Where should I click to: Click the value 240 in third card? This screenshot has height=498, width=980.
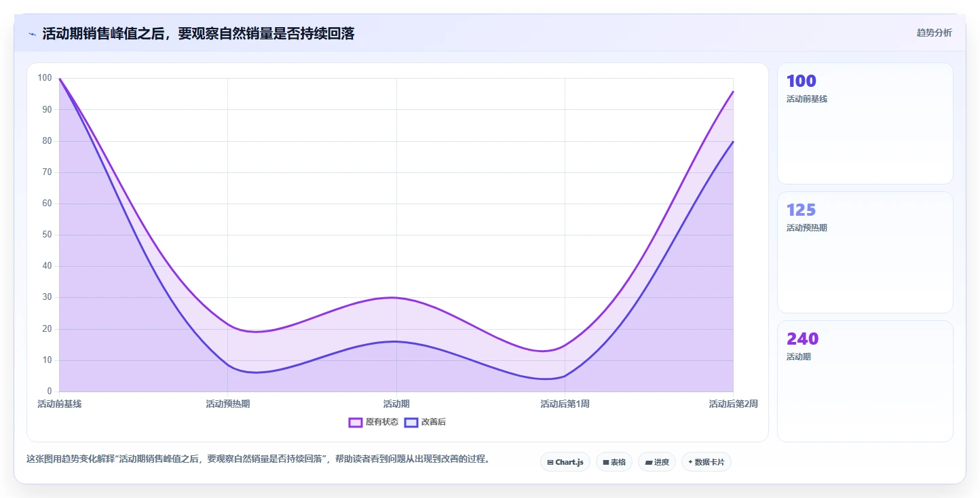[x=803, y=339]
